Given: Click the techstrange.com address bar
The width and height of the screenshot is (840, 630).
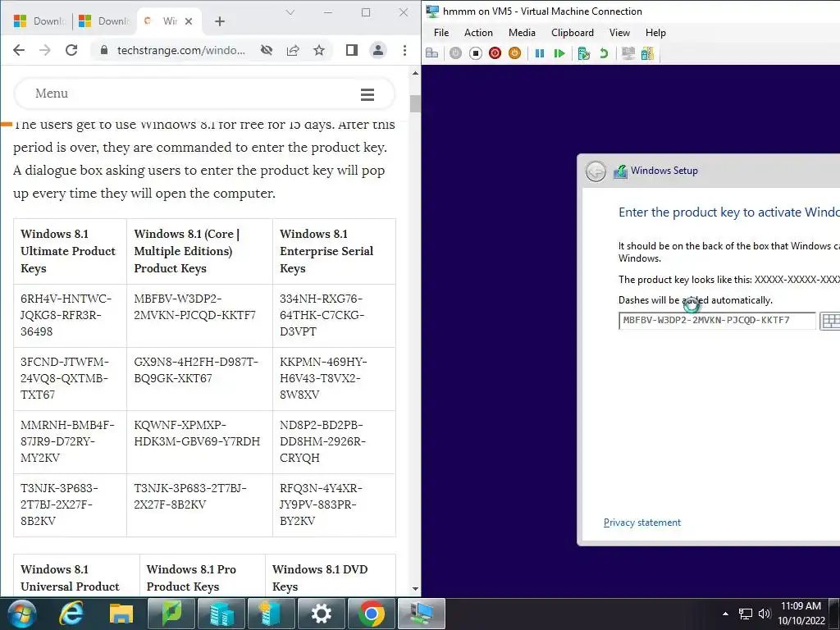Looking at the screenshot, I should 180,50.
